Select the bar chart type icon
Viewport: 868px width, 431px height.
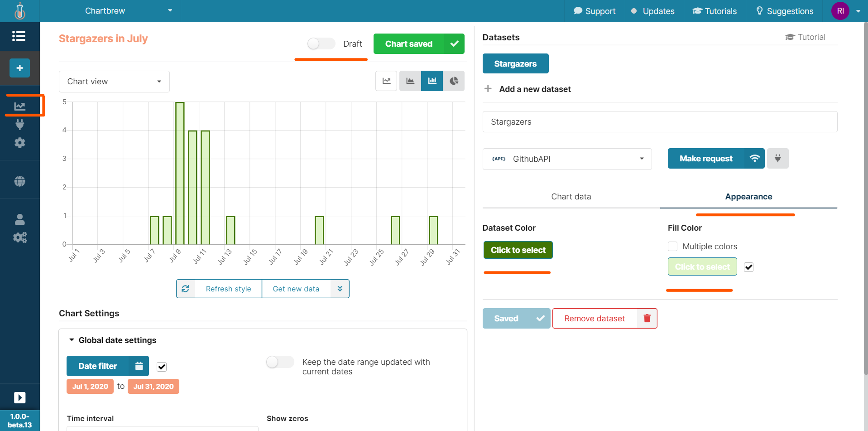point(432,81)
